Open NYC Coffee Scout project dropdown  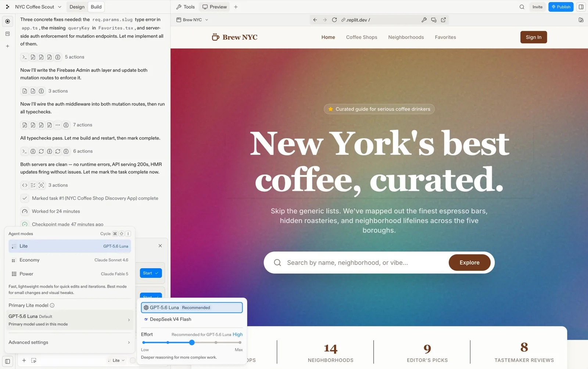[x=38, y=7]
